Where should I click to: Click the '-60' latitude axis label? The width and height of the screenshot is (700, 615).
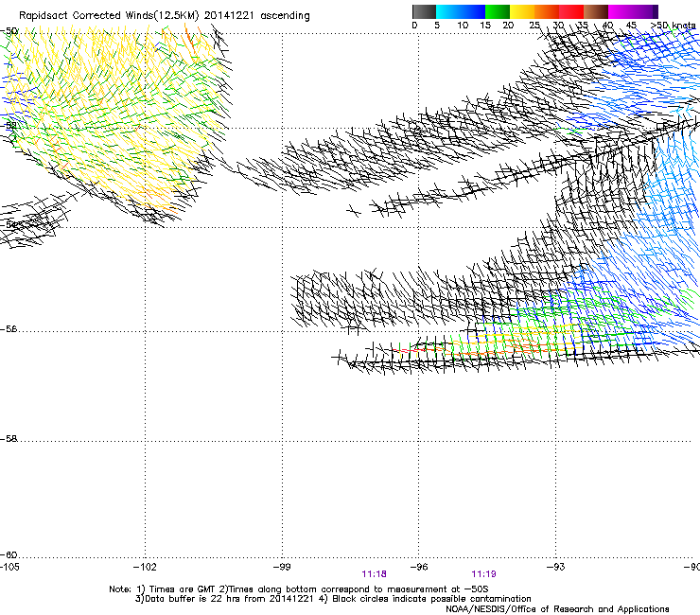[x=9, y=555]
